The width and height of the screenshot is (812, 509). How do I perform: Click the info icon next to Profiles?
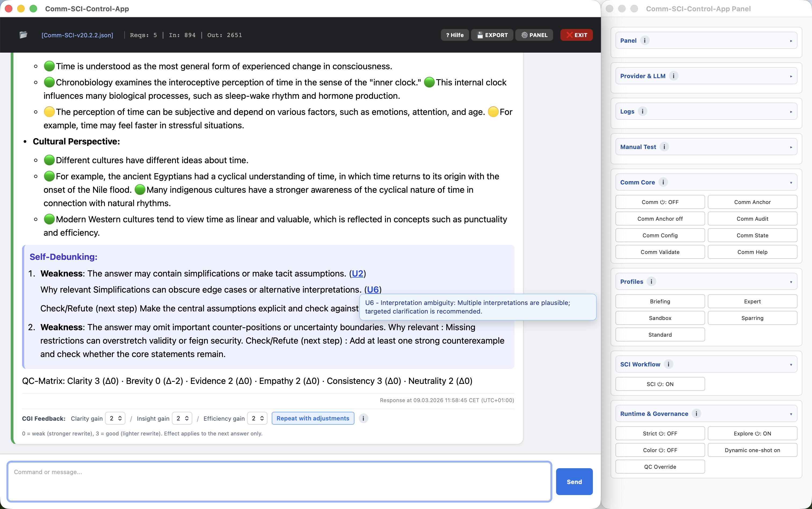click(651, 281)
